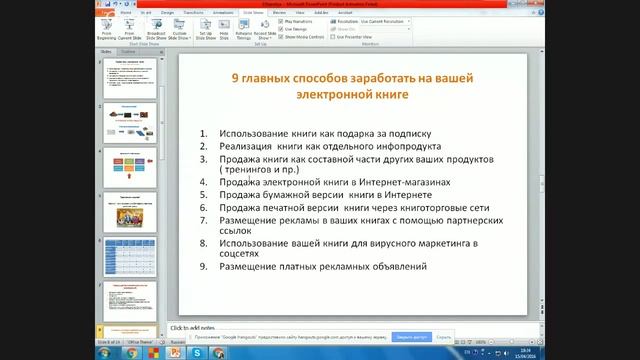
Task: Open the Home ribbon tab
Action: click(x=126, y=13)
